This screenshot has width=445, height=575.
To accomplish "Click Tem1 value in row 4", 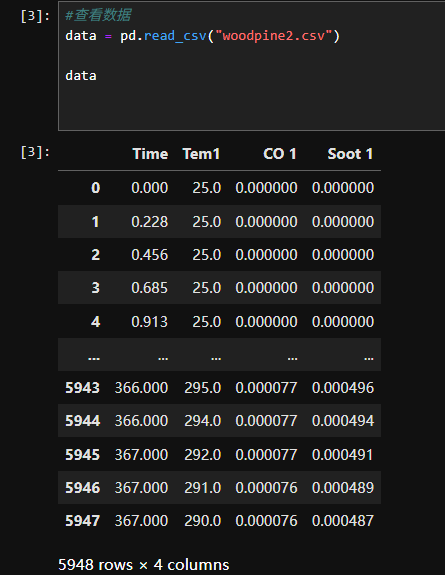I will (207, 322).
